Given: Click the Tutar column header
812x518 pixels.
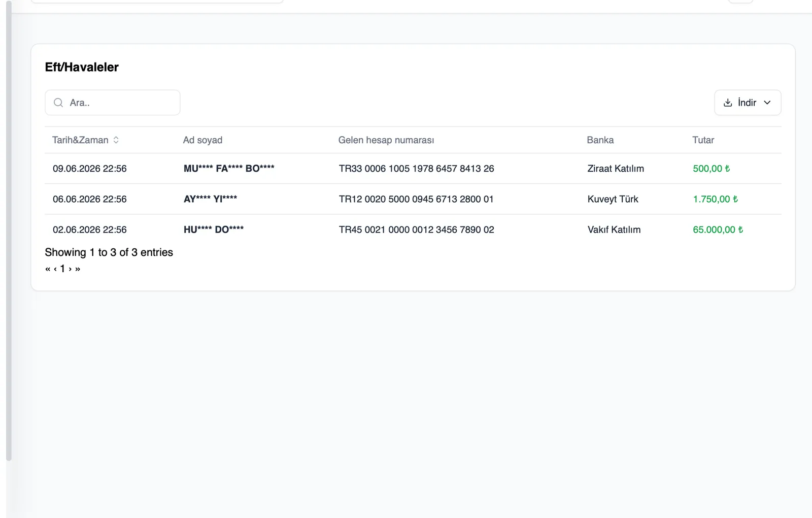Looking at the screenshot, I should coord(703,140).
